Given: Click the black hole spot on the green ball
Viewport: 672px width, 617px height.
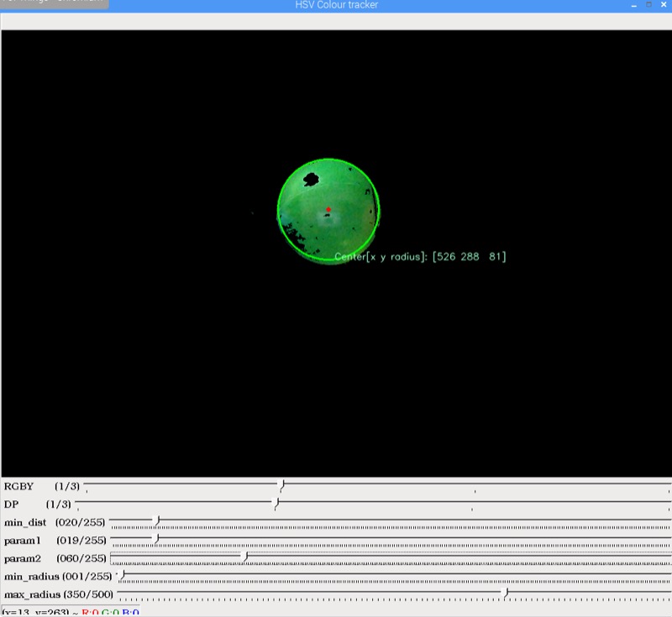Looking at the screenshot, I should pos(311,179).
